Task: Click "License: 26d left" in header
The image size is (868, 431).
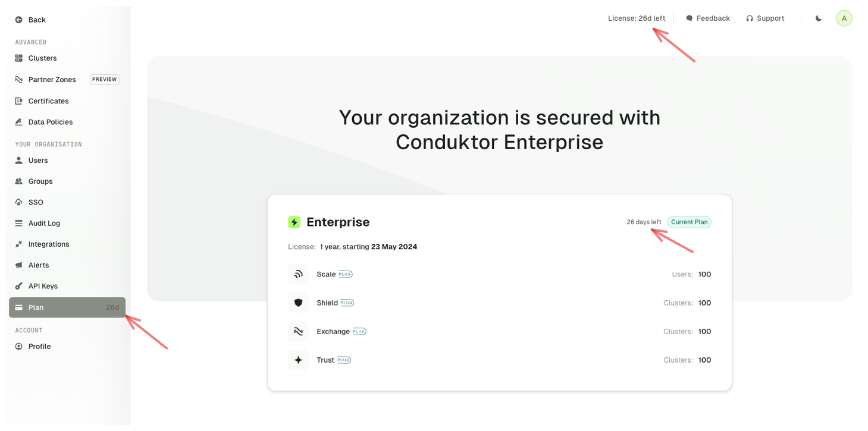Action: (x=637, y=18)
